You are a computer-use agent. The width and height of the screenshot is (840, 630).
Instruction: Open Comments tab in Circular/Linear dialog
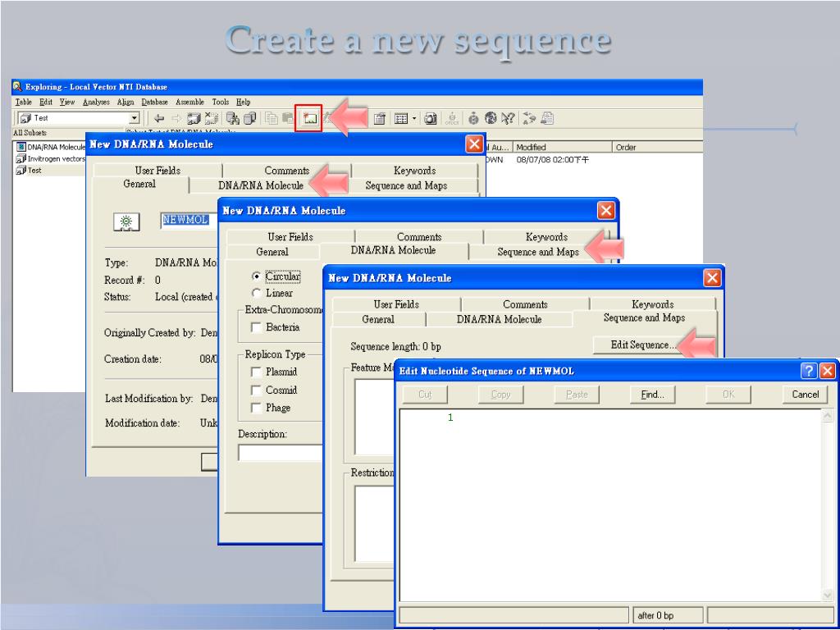419,237
